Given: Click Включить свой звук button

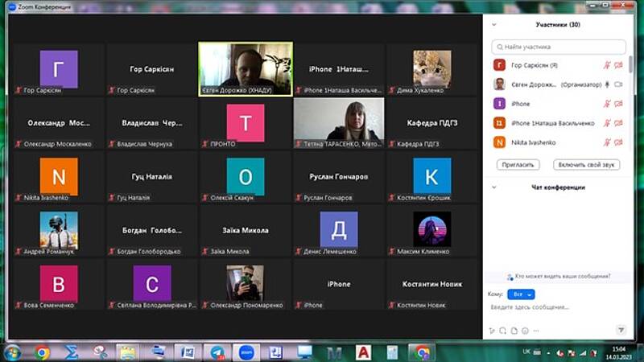Looking at the screenshot, I should point(585,164).
